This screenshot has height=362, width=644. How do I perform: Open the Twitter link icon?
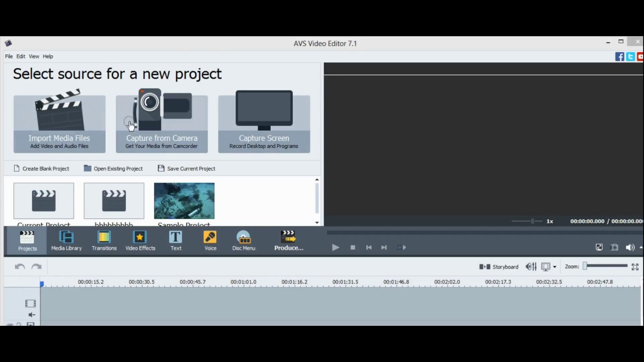pos(630,57)
